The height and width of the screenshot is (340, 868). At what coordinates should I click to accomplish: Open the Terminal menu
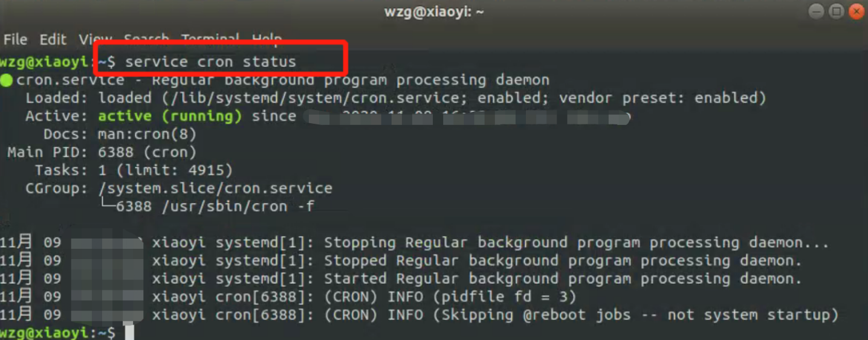tap(210, 40)
